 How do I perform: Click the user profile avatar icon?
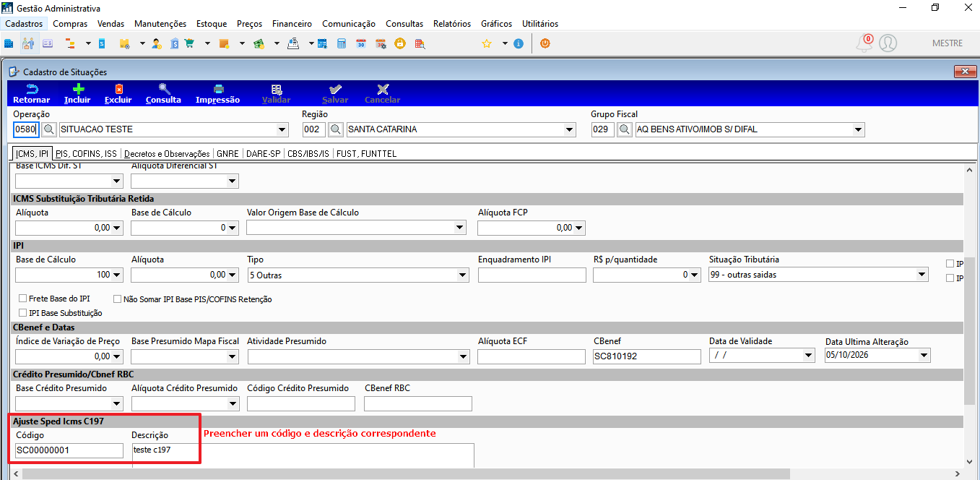click(888, 43)
